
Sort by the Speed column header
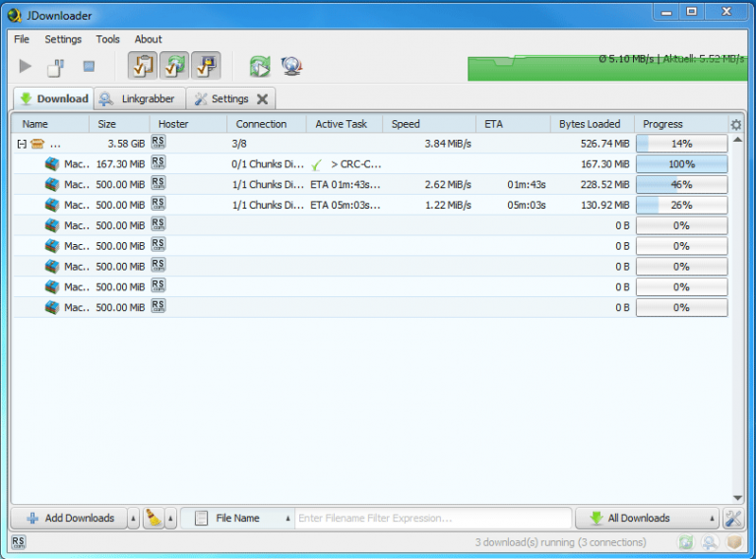pos(429,124)
